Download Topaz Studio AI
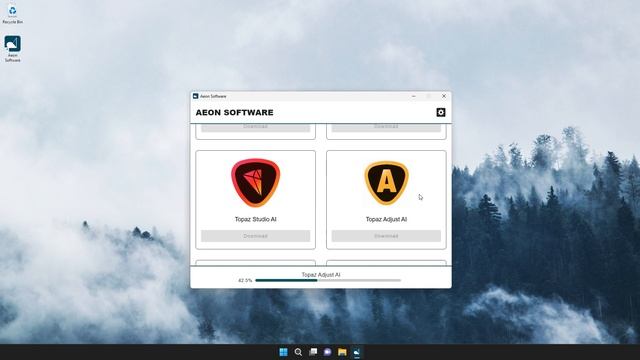This screenshot has height=360, width=640. pyautogui.click(x=256, y=236)
